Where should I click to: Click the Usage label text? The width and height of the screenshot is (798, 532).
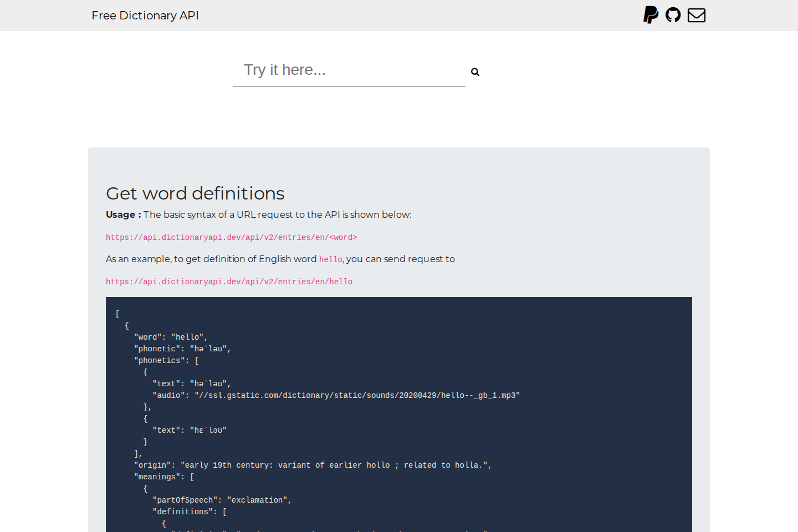tap(121, 214)
